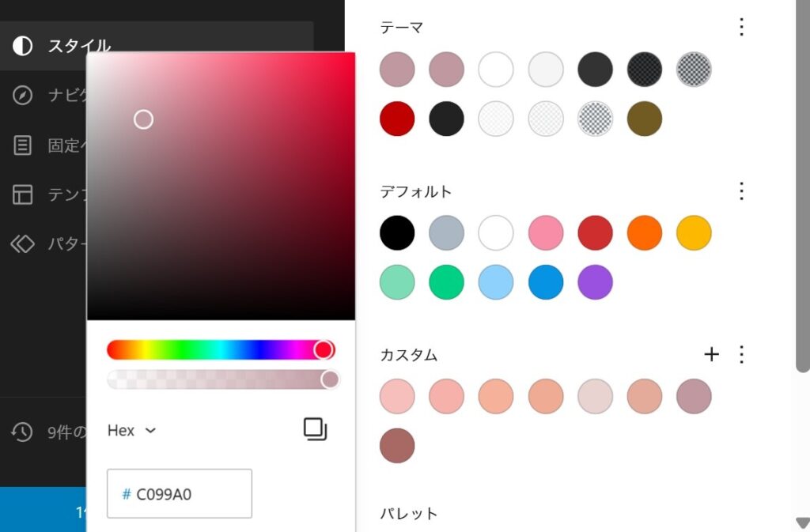Select the brownish rose custom swatch
Screen dimensions: 810x532
397,446
